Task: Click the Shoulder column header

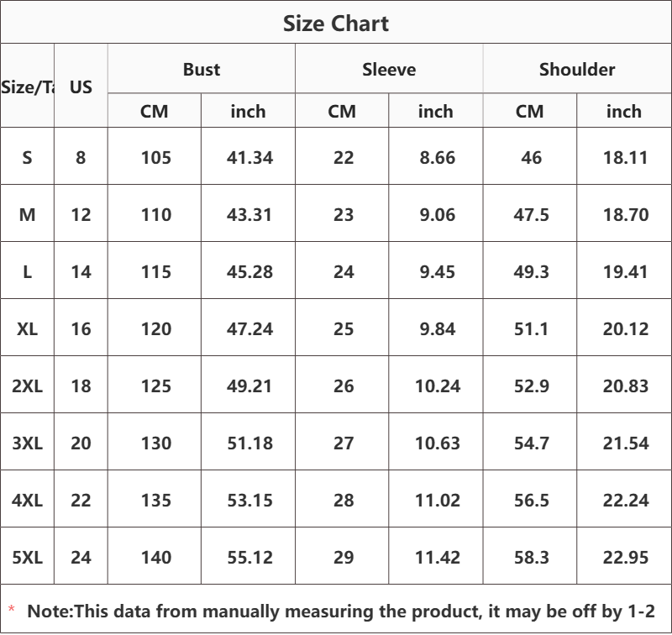Action: 577,70
